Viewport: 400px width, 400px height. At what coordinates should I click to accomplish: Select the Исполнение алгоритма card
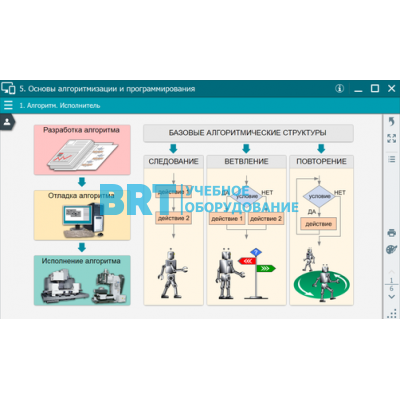pos(82,280)
